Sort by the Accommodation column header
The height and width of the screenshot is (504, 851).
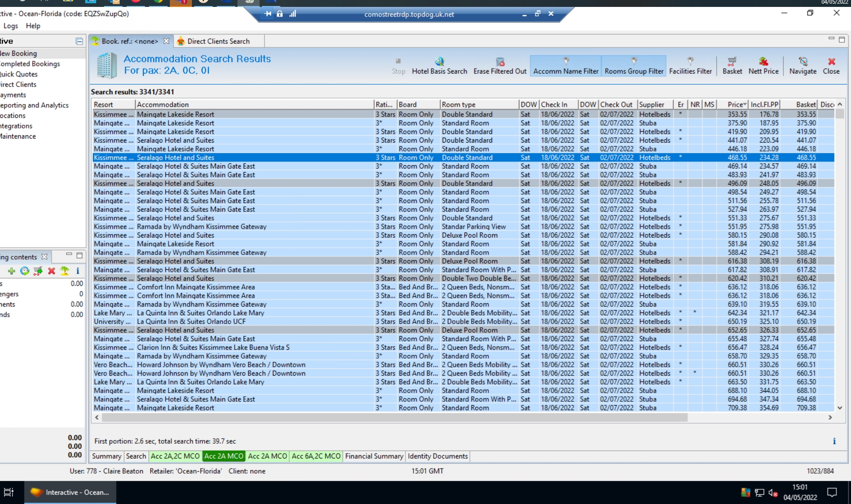pyautogui.click(x=255, y=104)
